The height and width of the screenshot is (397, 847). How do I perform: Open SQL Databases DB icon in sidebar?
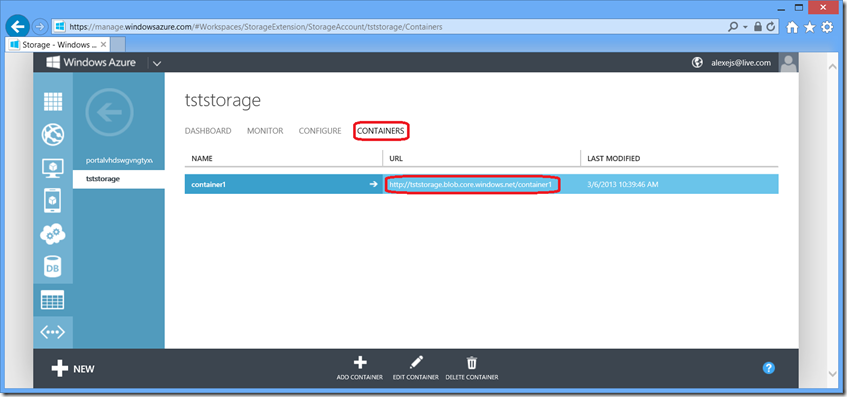[x=53, y=267]
